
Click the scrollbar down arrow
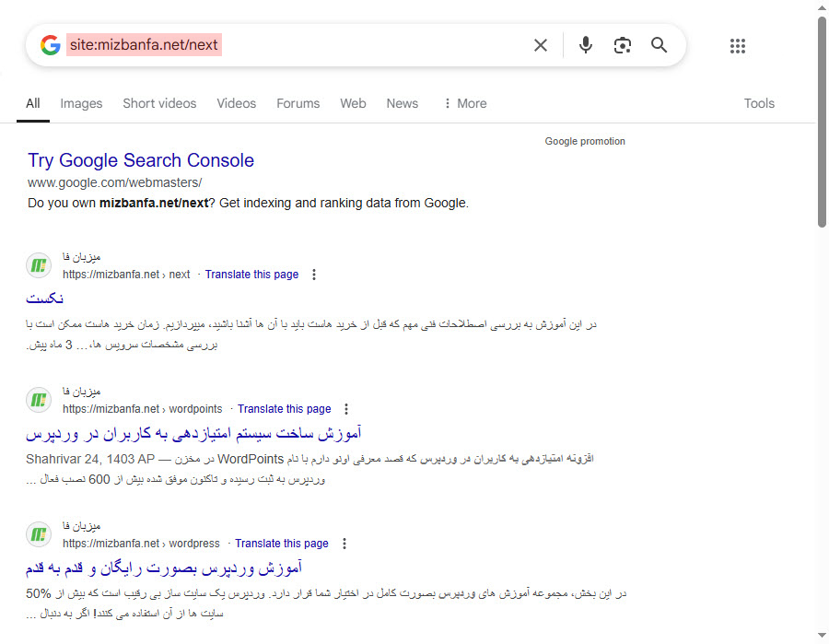pos(822,635)
